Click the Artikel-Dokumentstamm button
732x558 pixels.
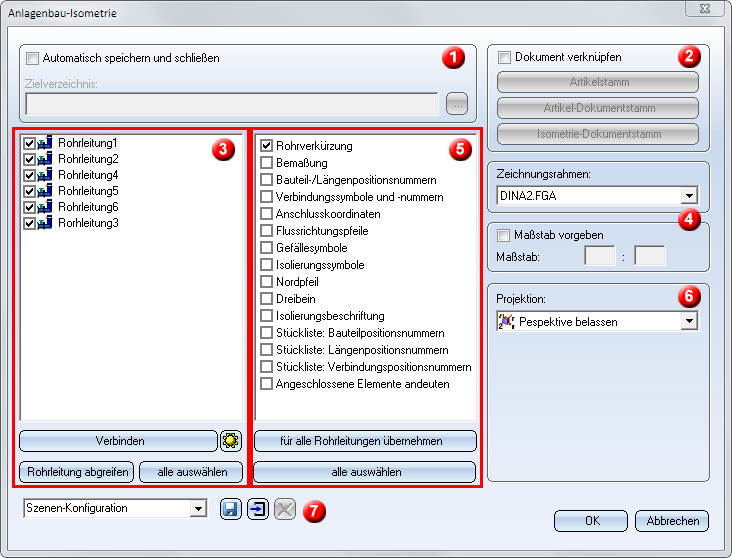(x=598, y=108)
